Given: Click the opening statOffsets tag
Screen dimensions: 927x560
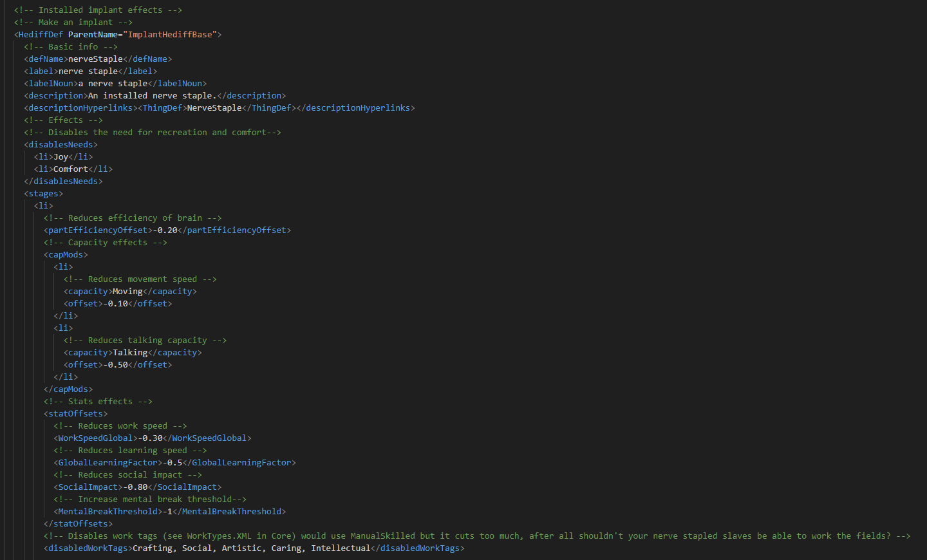Looking at the screenshot, I should (x=76, y=414).
